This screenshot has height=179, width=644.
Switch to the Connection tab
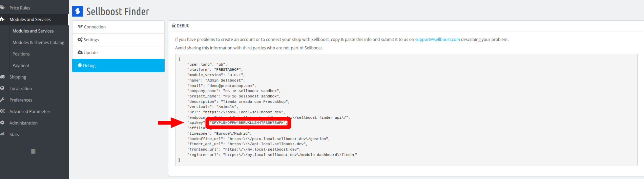point(118,27)
